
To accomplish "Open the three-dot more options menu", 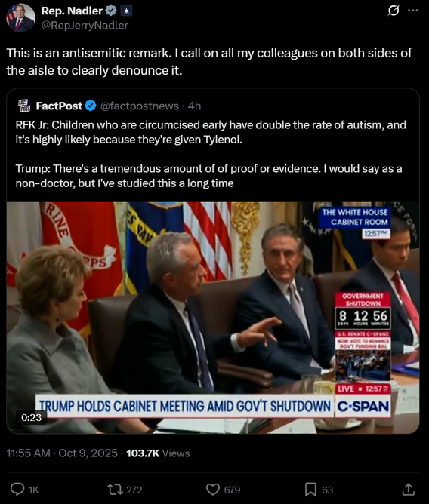I will [413, 11].
